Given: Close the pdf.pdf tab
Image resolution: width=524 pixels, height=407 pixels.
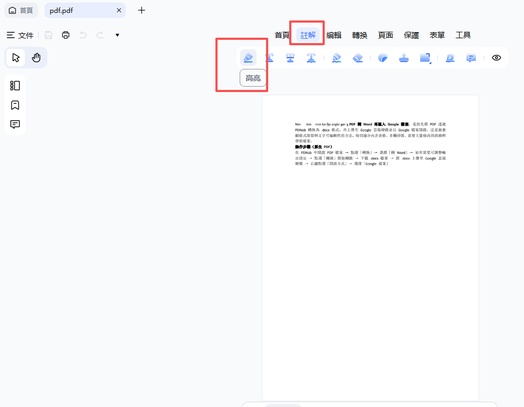Looking at the screenshot, I should 119,10.
